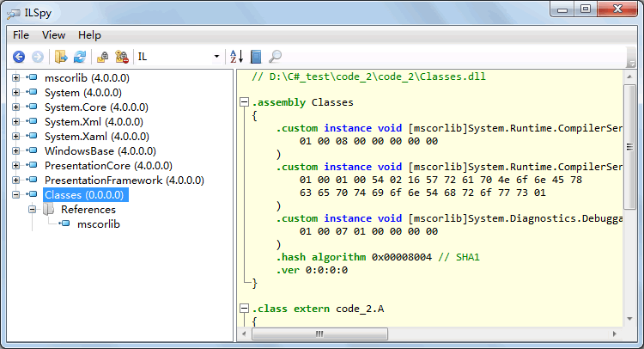The width and height of the screenshot is (644, 349).
Task: Open an assembly file from toolbar
Action: tap(61, 57)
